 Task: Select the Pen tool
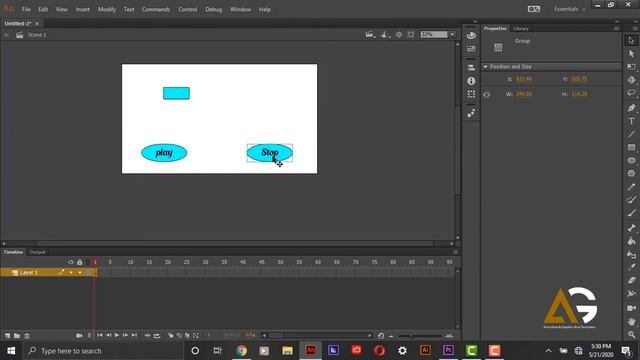(631, 108)
